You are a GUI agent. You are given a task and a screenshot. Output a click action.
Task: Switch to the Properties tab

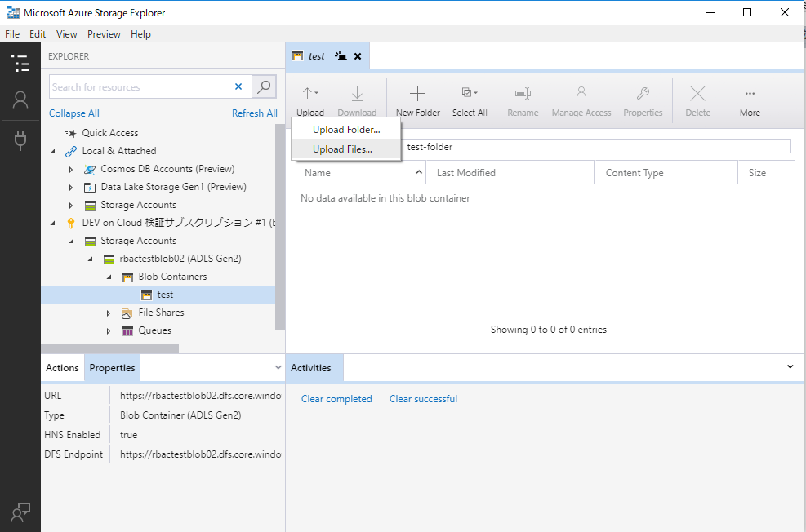[112, 368]
